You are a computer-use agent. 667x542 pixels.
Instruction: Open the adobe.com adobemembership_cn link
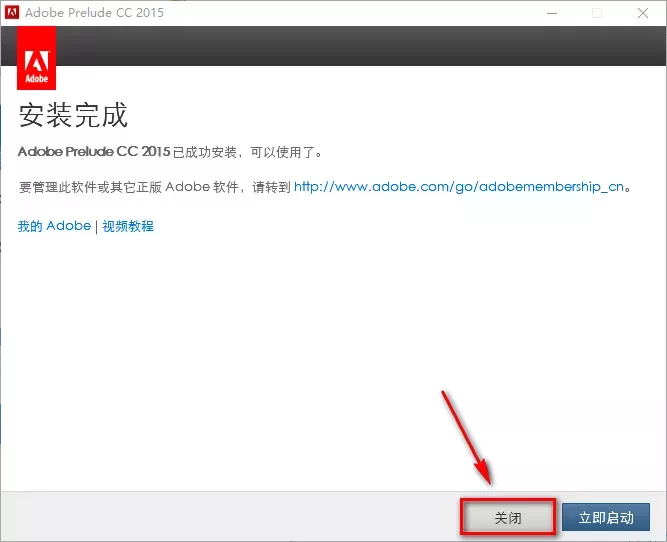click(462, 186)
